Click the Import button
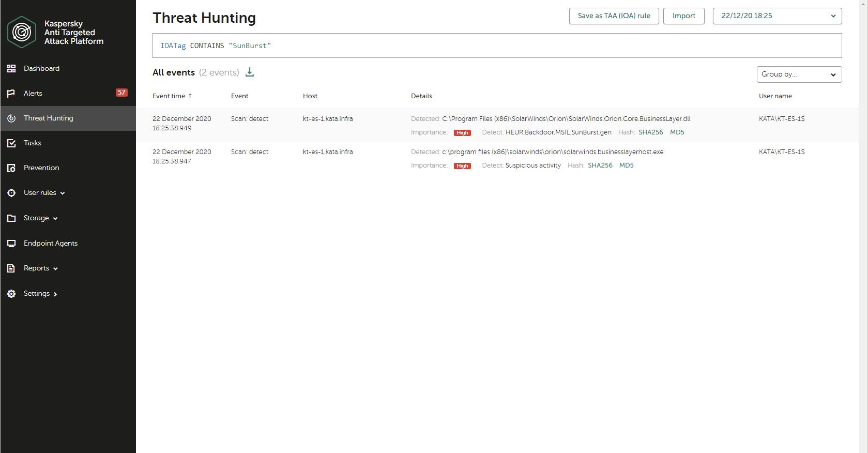This screenshot has width=868, height=453. click(x=684, y=16)
